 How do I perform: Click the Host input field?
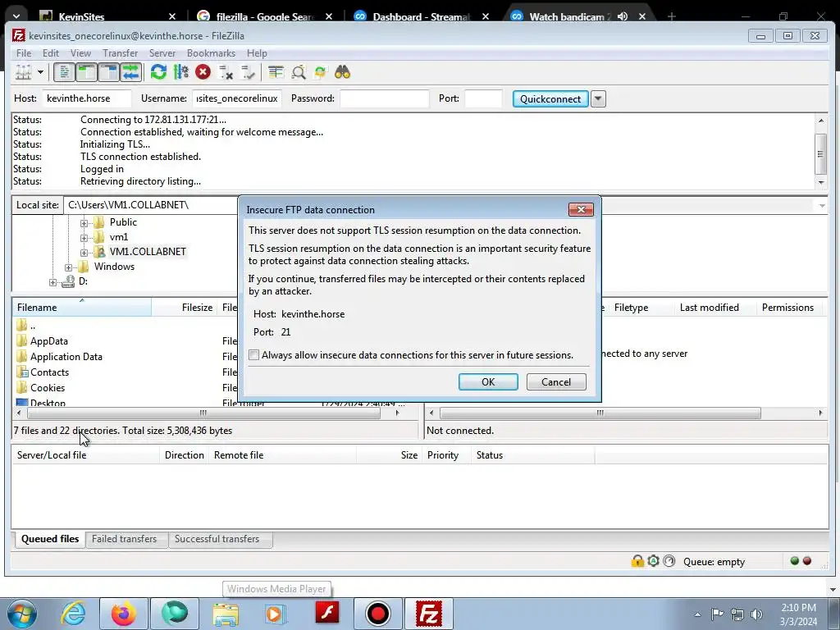86,98
